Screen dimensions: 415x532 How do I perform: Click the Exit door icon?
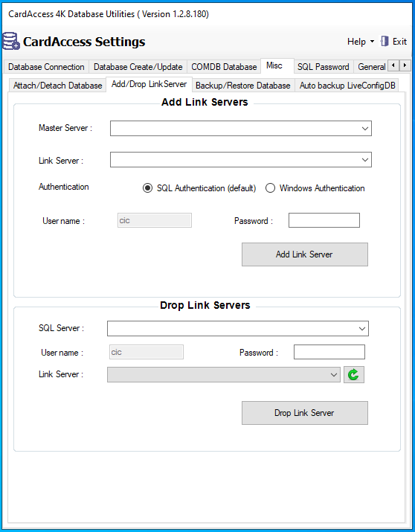tap(385, 42)
